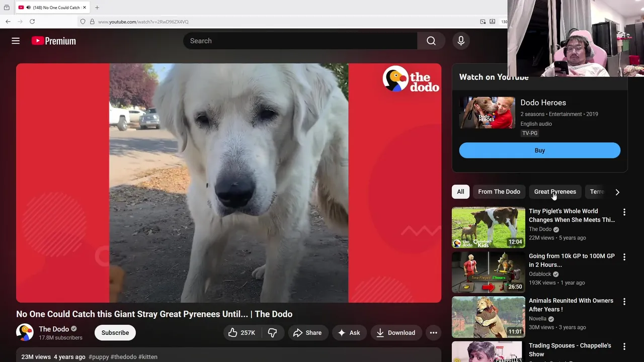
Task: Click the #puppy hashtag
Action: [99, 357]
